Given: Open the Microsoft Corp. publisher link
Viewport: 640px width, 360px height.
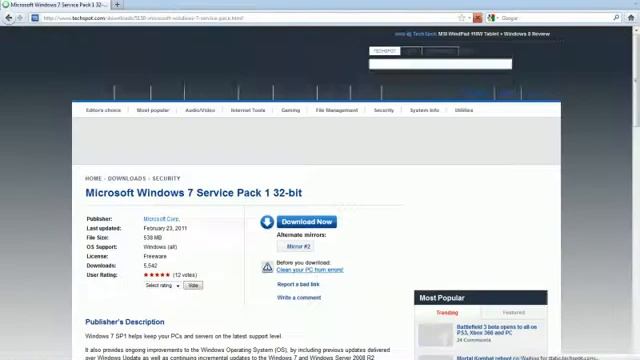Looking at the screenshot, I should [x=161, y=219].
